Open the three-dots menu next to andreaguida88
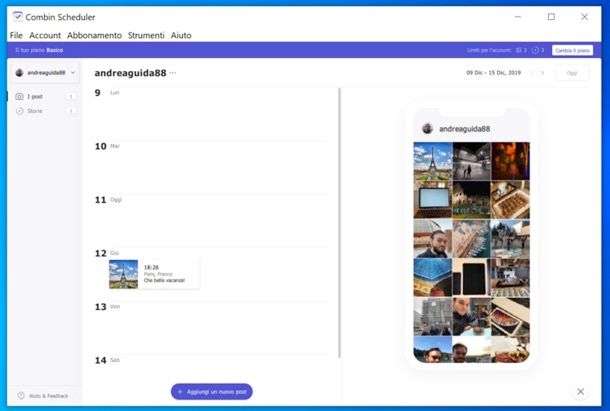This screenshot has width=610, height=411. (173, 73)
